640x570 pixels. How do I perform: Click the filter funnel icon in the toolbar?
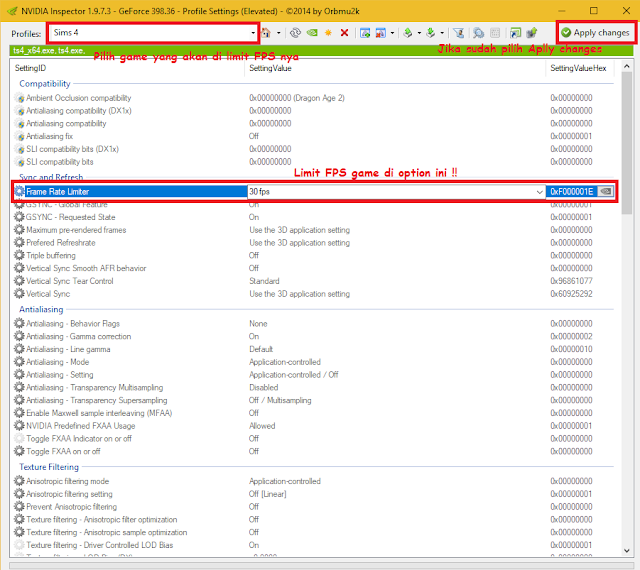pyautogui.click(x=459, y=33)
